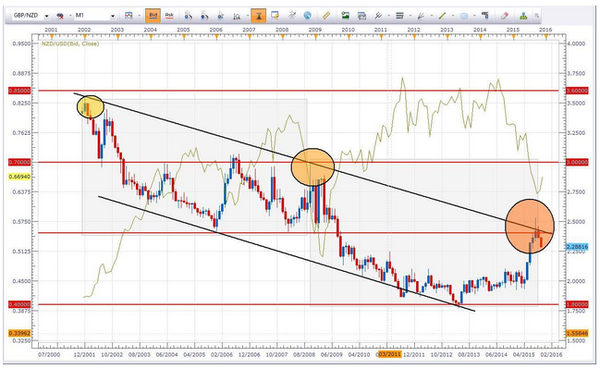Open the chart type icon
This screenshot has width=600, height=369.
pyautogui.click(x=129, y=16)
